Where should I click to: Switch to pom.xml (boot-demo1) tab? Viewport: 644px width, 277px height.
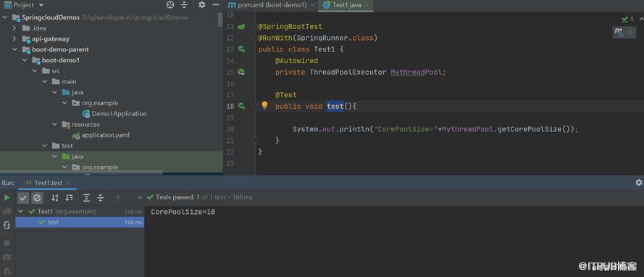coord(272,5)
